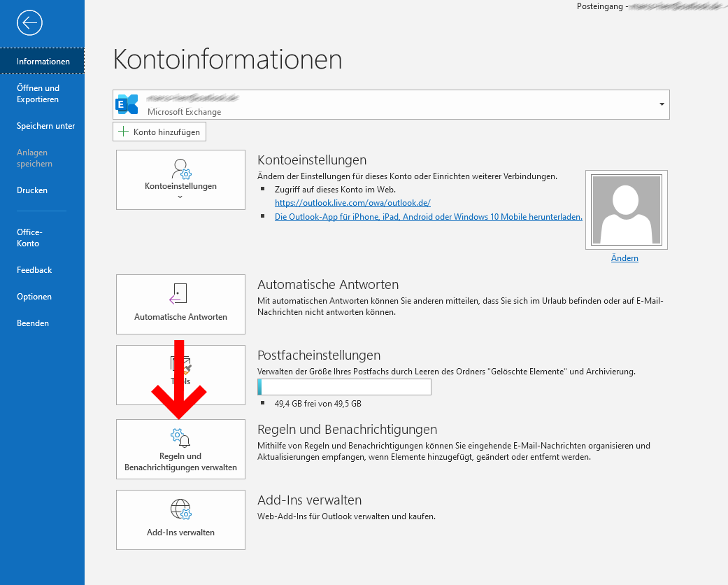This screenshot has height=585, width=728.
Task: Click the gear-and-bell rules icon
Action: pos(180,438)
